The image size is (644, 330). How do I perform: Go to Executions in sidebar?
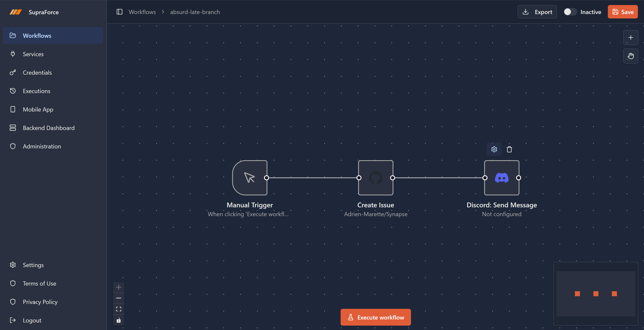[x=37, y=91]
